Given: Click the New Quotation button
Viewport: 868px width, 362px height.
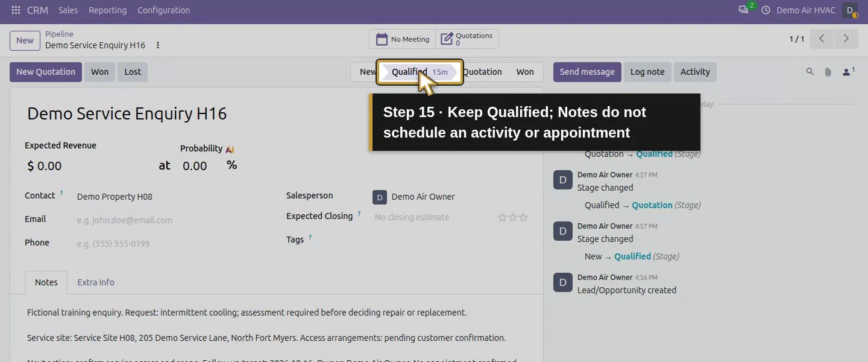Looking at the screenshot, I should tap(46, 72).
